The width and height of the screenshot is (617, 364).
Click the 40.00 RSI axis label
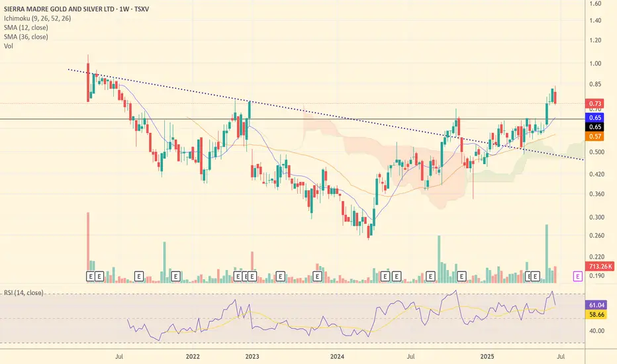597,331
